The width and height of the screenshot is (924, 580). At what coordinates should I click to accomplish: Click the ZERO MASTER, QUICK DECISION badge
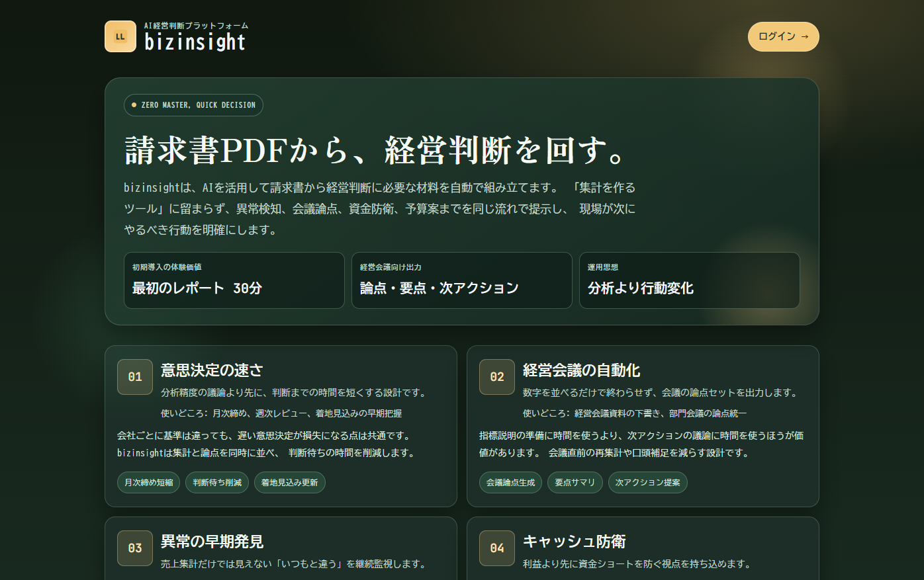pyautogui.click(x=193, y=105)
